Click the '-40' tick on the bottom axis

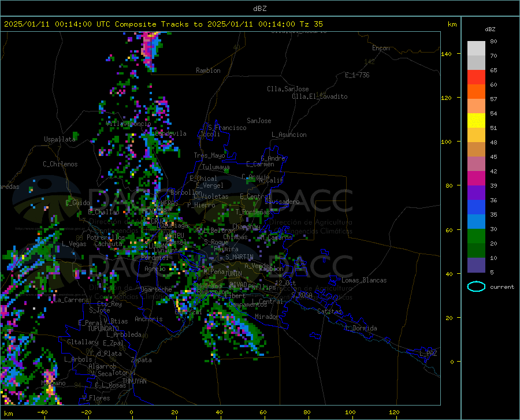[42, 412]
